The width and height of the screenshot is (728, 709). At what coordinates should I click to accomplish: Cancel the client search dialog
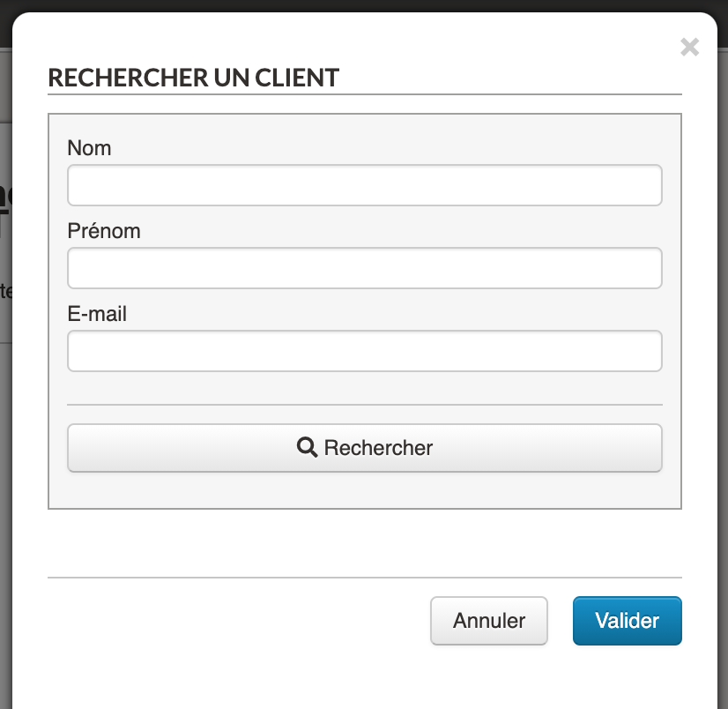(x=489, y=621)
